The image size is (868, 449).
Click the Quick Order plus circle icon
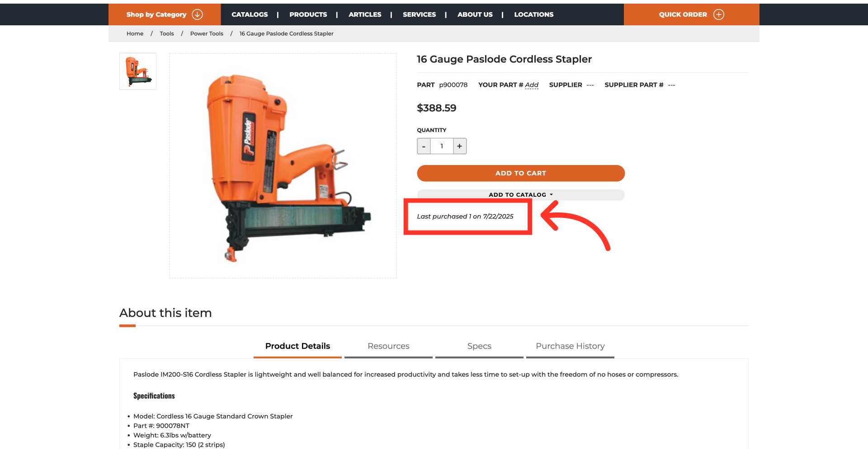coord(718,14)
